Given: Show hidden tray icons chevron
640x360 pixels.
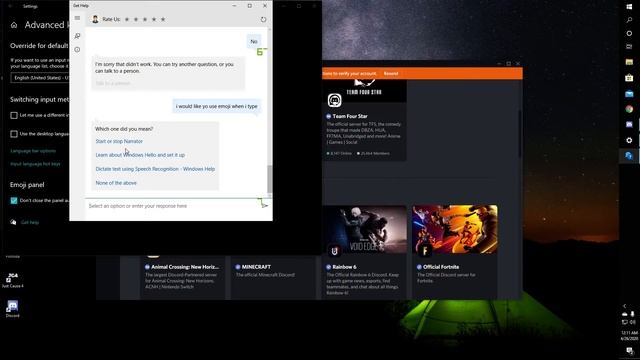Looking at the screenshot, I should pos(624,306).
